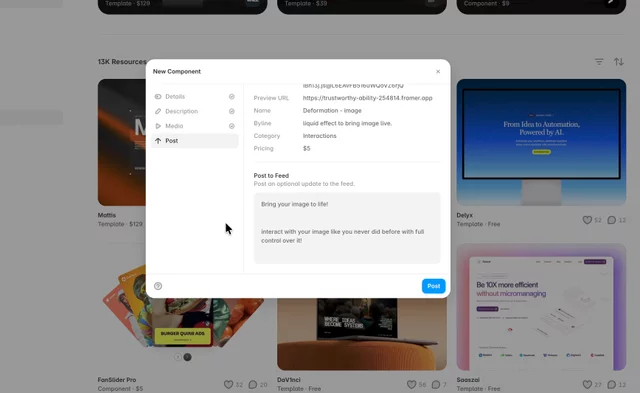
Task: Open the Media step
Action: (195, 126)
